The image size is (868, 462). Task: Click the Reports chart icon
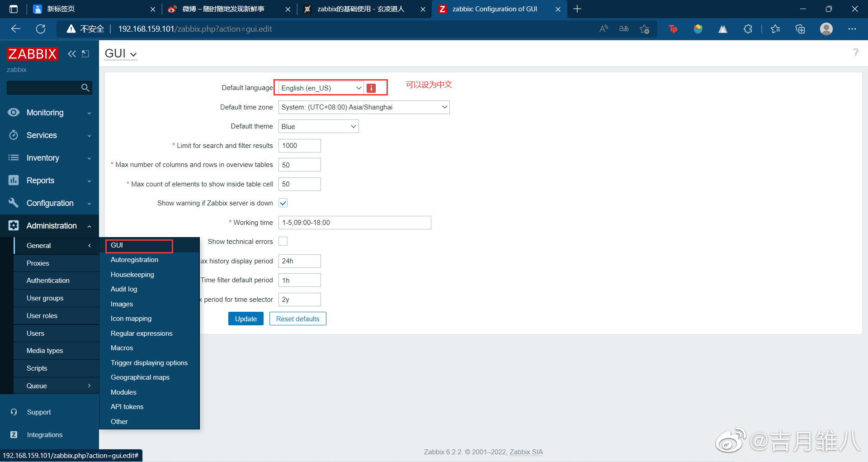(14, 180)
